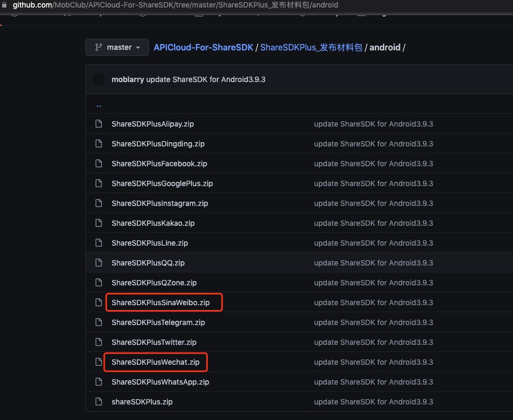This screenshot has height=420, width=513.
Task: Go to APICloud-For-ShareSDK repository root breadcrumb
Action: tap(203, 47)
